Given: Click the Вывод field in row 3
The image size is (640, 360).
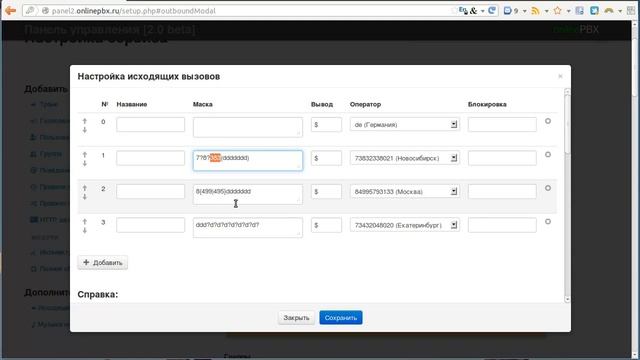Looking at the screenshot, I should [326, 225].
